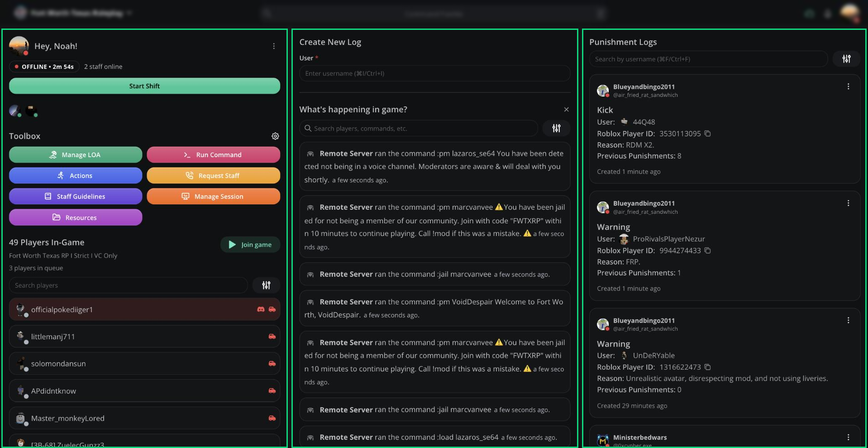Screen dimensions: 868x448
Task: Open Manage LOA
Action: coord(76,155)
